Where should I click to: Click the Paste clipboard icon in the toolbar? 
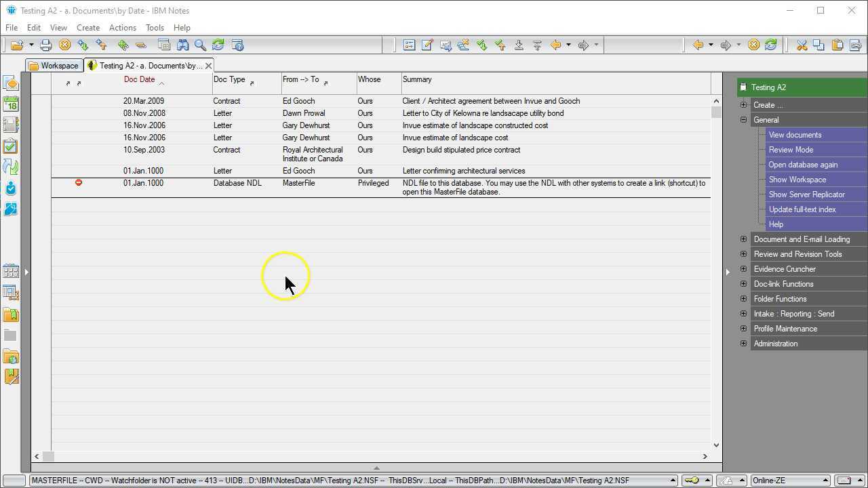tap(837, 45)
